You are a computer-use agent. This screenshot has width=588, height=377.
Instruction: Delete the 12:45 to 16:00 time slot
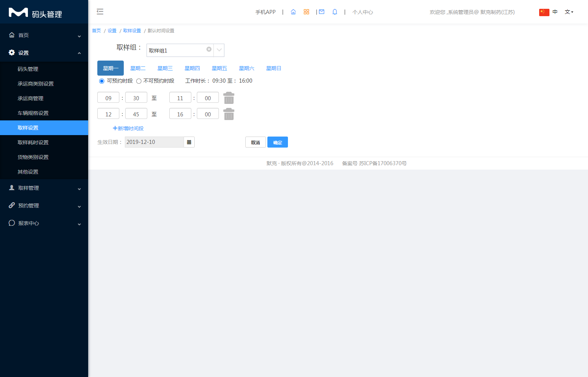pos(229,114)
